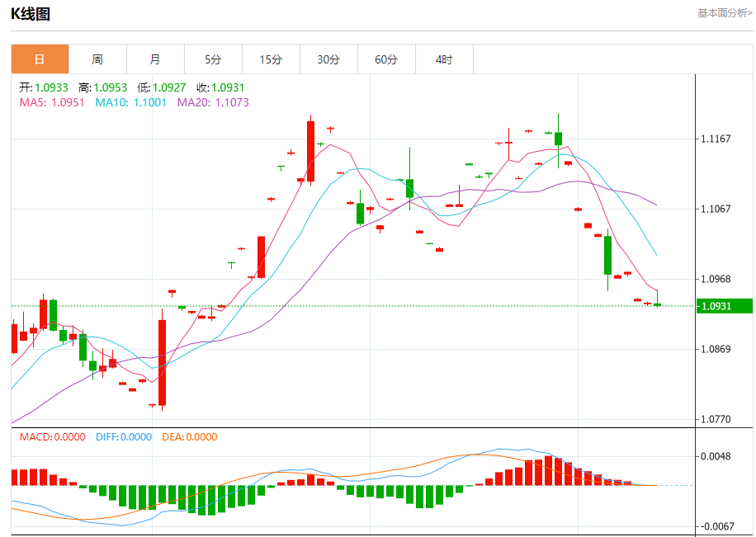
Task: Click the MA5: 1.0951 label
Action: [52, 102]
